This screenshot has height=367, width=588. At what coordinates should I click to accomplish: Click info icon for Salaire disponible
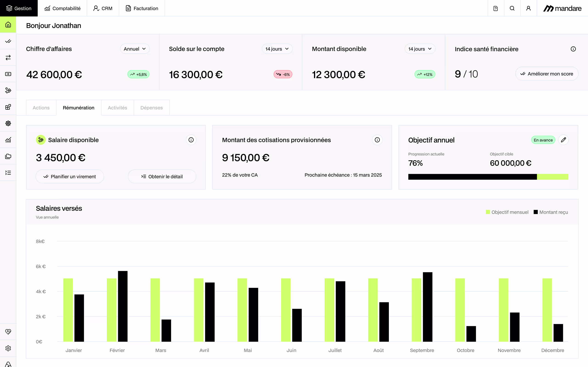point(191,140)
